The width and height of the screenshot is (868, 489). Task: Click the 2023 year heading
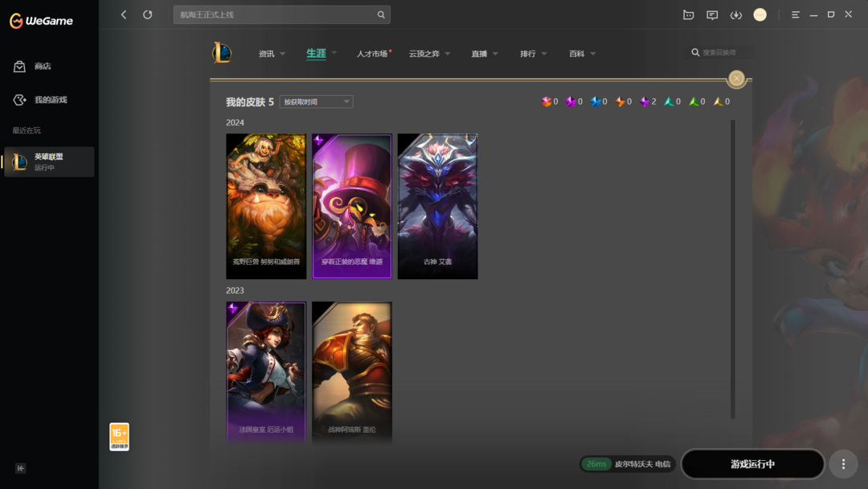tap(235, 290)
